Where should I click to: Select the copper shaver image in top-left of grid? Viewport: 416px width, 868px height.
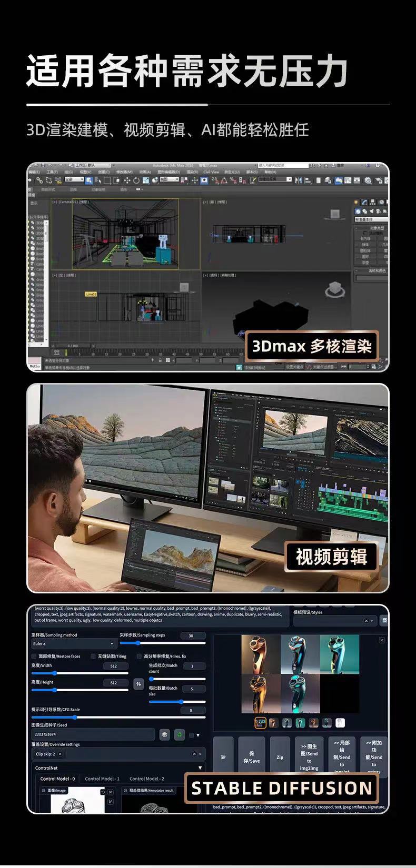[261, 654]
